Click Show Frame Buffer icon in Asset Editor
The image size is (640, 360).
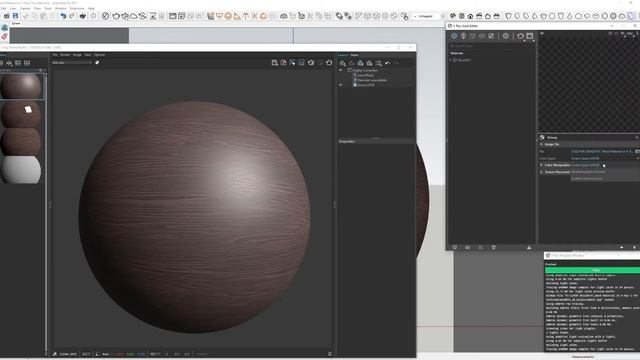click(x=529, y=36)
